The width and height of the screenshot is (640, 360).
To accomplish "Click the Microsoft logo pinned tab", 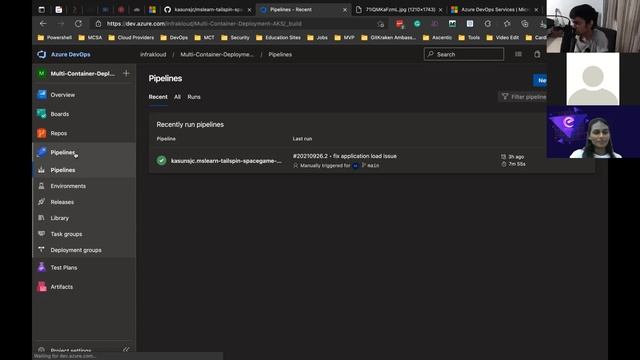I will coord(152,9).
